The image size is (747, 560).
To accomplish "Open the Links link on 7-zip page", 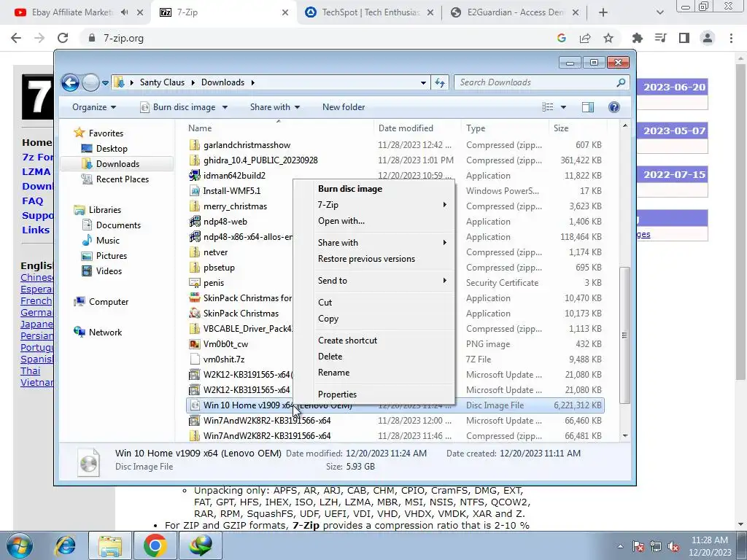I will coord(36,230).
